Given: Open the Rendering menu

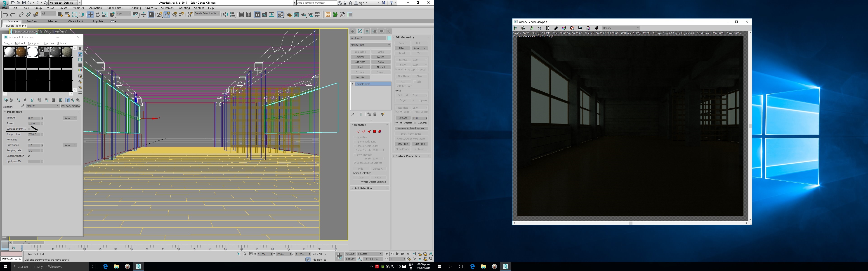Looking at the screenshot, I should [x=135, y=8].
